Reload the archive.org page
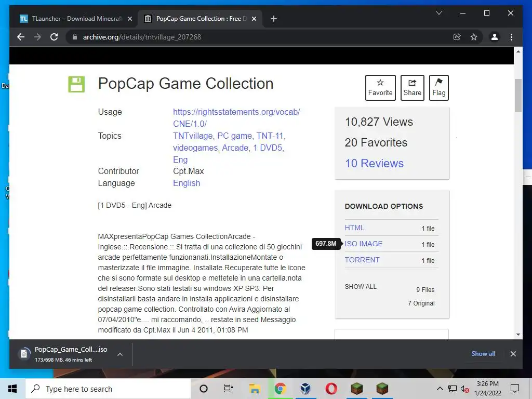The width and height of the screenshot is (532, 399). point(54,37)
